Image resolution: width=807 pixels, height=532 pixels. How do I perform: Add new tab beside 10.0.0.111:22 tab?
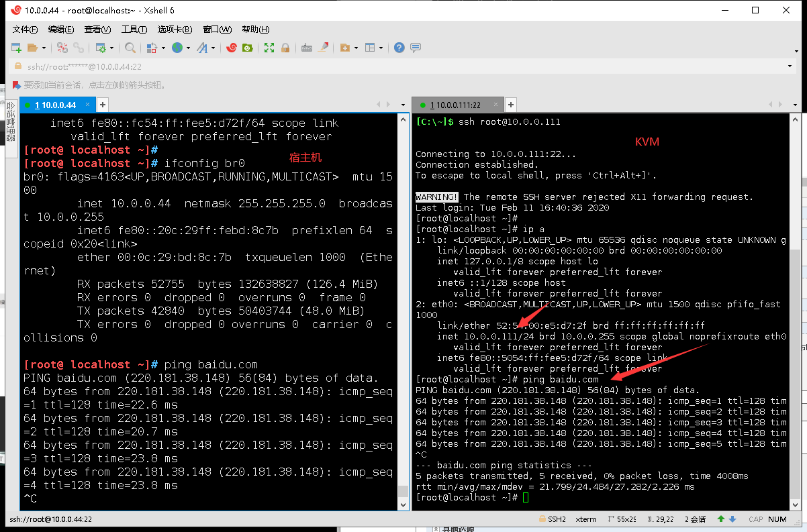click(x=510, y=105)
